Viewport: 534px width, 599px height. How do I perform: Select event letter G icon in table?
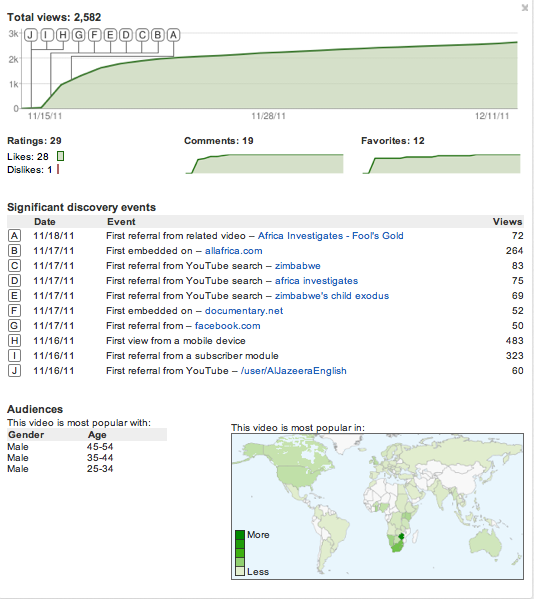point(15,325)
